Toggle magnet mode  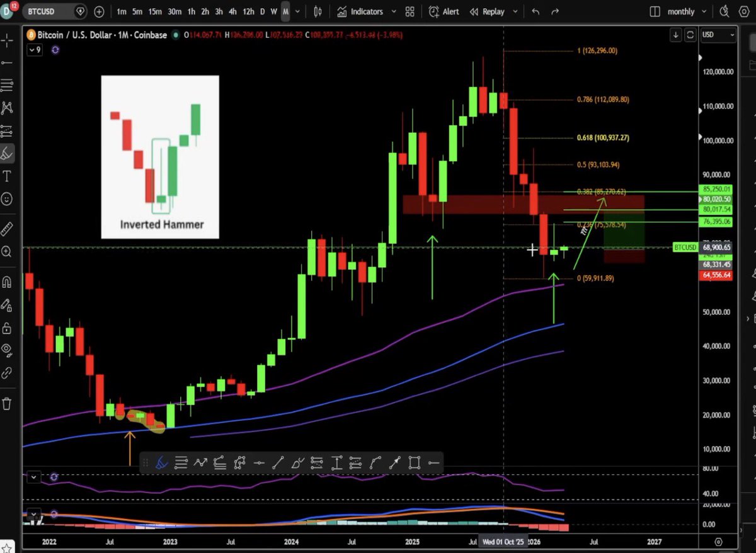pos(8,282)
